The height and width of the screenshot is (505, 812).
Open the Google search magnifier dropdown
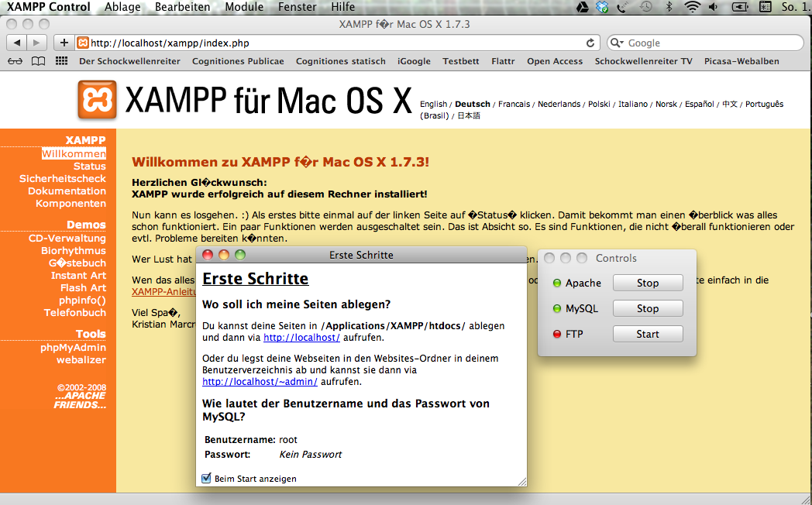point(617,43)
